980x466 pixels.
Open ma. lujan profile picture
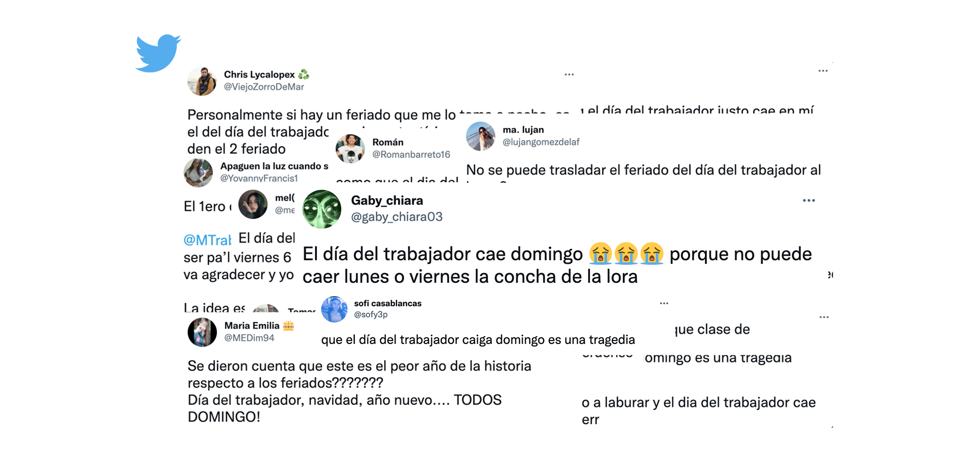[481, 136]
